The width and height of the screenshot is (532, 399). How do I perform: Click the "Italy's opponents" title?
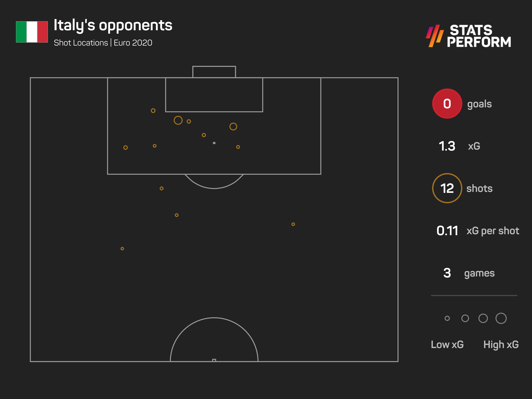pos(113,25)
